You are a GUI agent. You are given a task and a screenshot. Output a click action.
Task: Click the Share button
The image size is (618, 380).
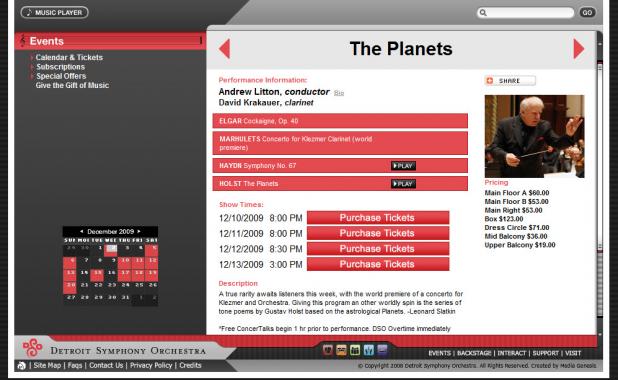(510, 81)
